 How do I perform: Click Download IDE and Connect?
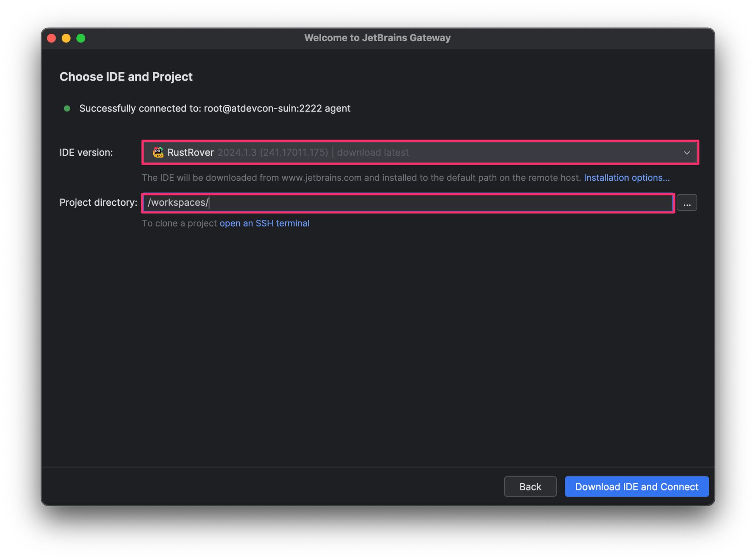tap(637, 487)
